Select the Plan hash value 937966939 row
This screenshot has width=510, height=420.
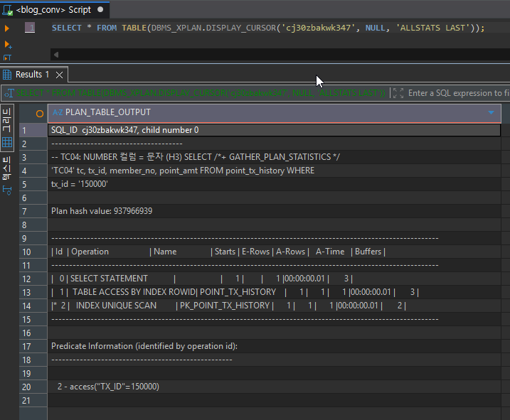click(x=274, y=211)
